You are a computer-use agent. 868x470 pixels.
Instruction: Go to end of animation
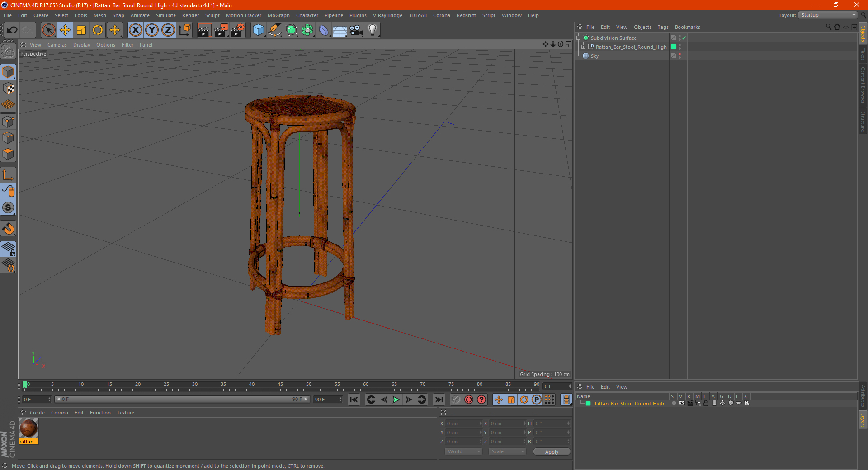pos(439,399)
